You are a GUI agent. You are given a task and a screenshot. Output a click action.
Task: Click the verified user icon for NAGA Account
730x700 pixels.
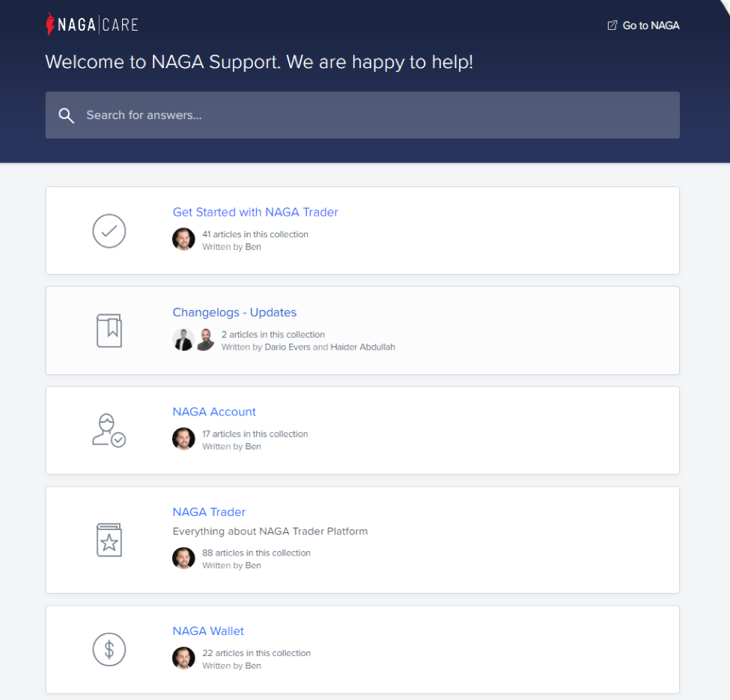[x=109, y=430]
